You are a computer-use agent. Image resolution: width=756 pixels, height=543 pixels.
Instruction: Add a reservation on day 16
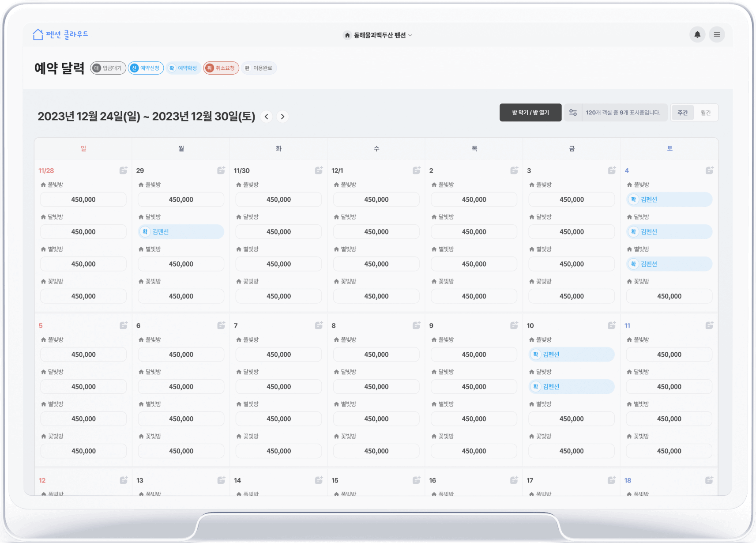click(x=514, y=480)
